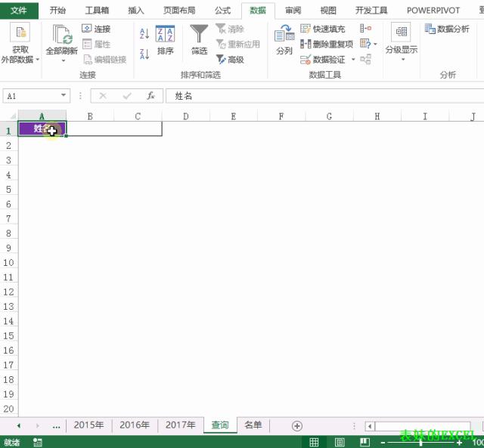Screen dimensions: 484x448
Task: Open the 2015年 sheet tab
Action: 88,425
